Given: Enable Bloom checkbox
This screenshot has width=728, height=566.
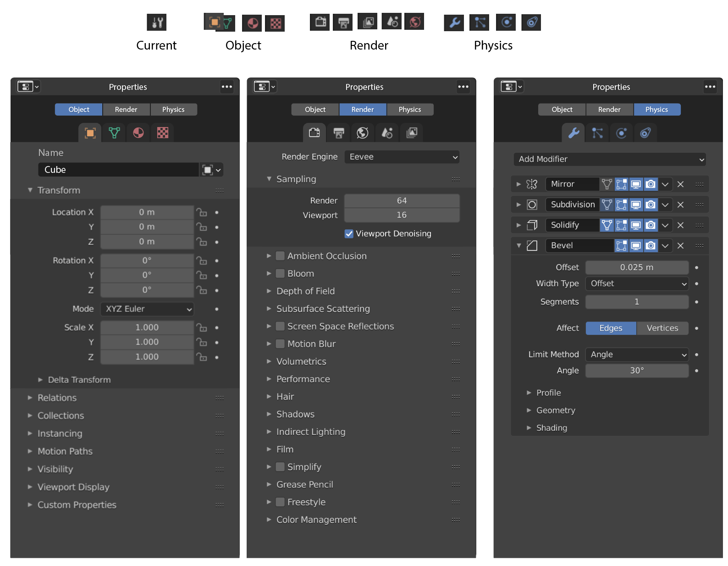Looking at the screenshot, I should click(280, 273).
